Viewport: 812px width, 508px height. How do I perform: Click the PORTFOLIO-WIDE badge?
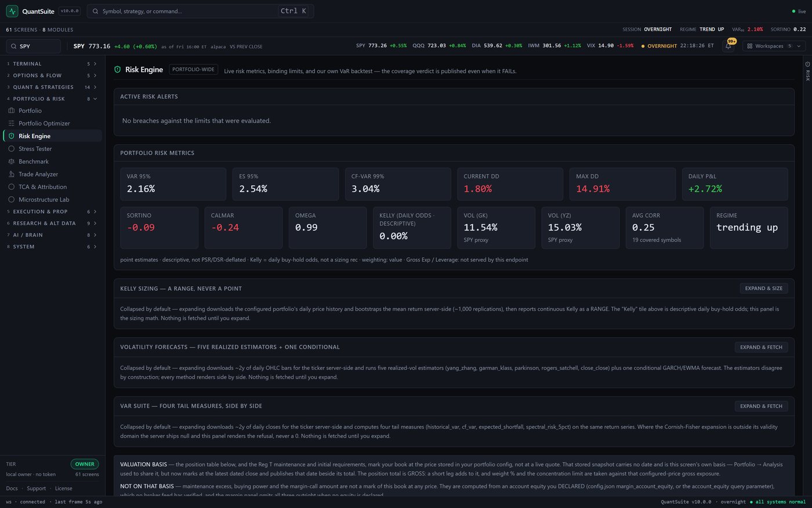194,69
